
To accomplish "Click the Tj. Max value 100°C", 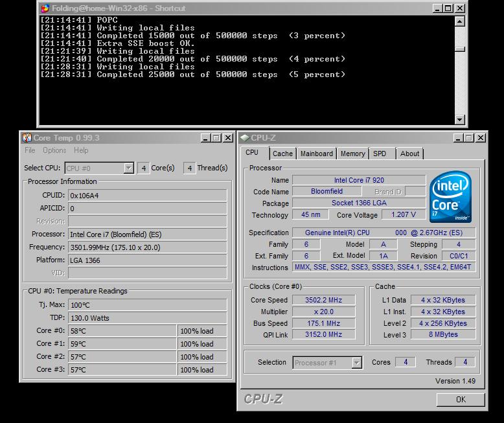I will pyautogui.click(x=148, y=305).
